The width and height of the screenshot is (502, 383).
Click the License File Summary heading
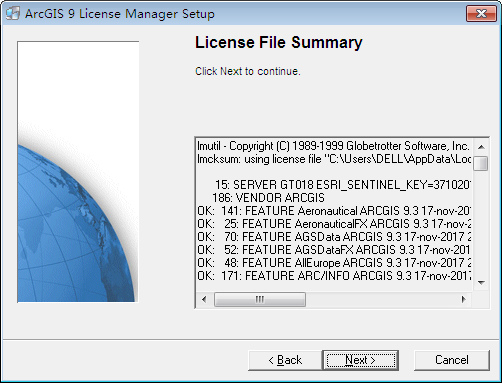(x=279, y=43)
